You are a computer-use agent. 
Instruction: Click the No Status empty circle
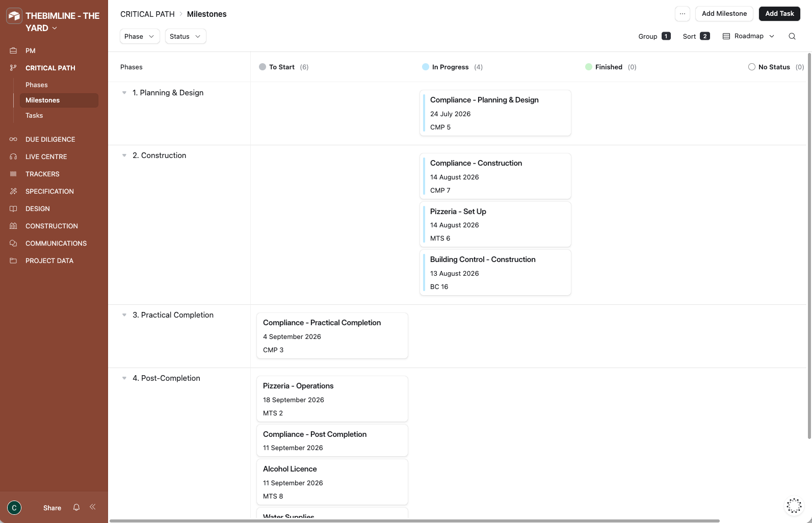click(752, 67)
